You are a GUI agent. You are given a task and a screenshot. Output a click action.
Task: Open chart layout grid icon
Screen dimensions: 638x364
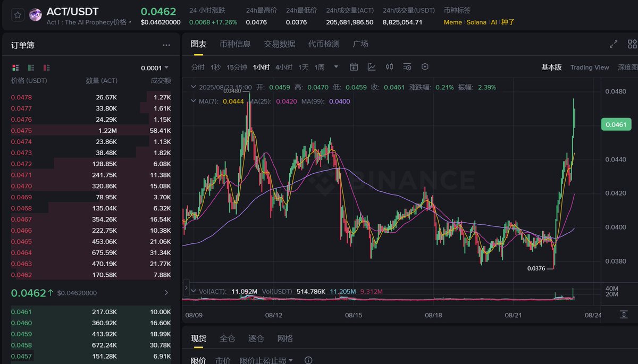coord(632,44)
